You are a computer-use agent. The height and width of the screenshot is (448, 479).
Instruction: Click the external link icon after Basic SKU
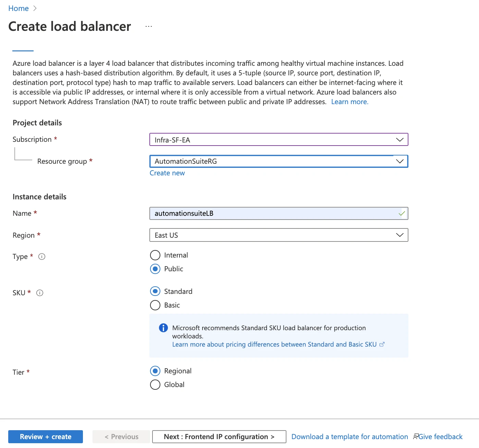382,344
